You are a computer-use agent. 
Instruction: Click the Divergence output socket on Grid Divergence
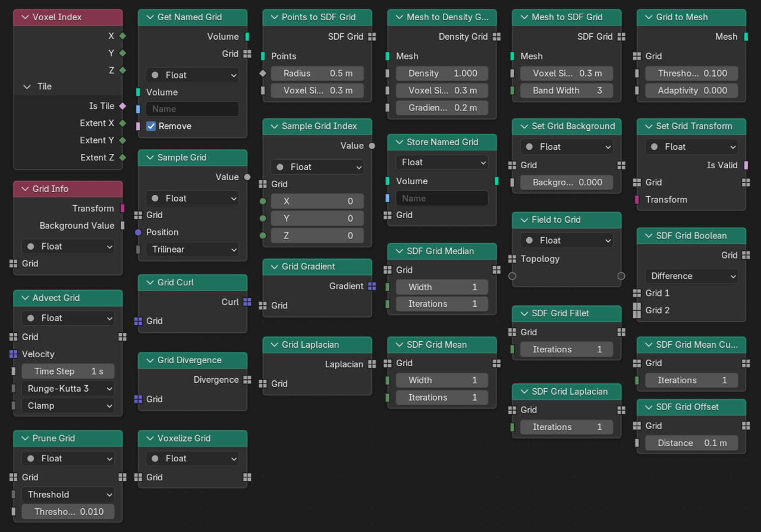point(247,380)
